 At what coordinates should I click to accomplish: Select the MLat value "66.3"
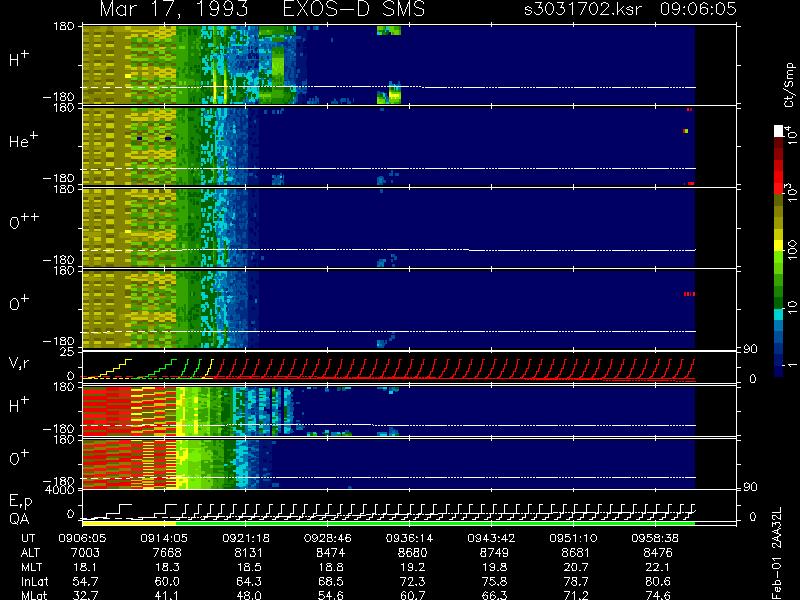(494, 595)
